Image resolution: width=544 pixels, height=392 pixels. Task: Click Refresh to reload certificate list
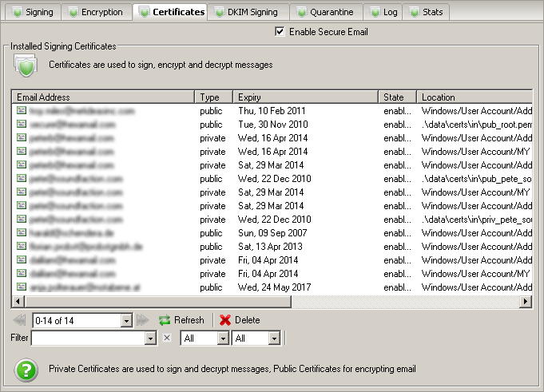click(x=181, y=320)
